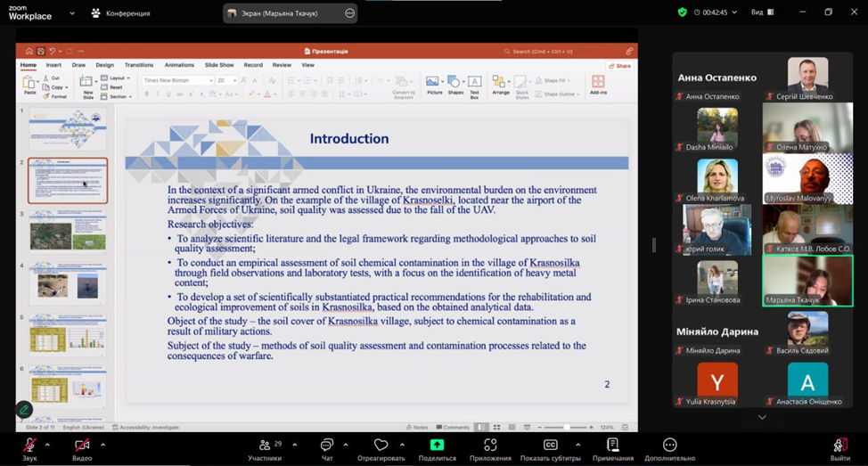Open the Draw ribbon tab

pos(78,65)
